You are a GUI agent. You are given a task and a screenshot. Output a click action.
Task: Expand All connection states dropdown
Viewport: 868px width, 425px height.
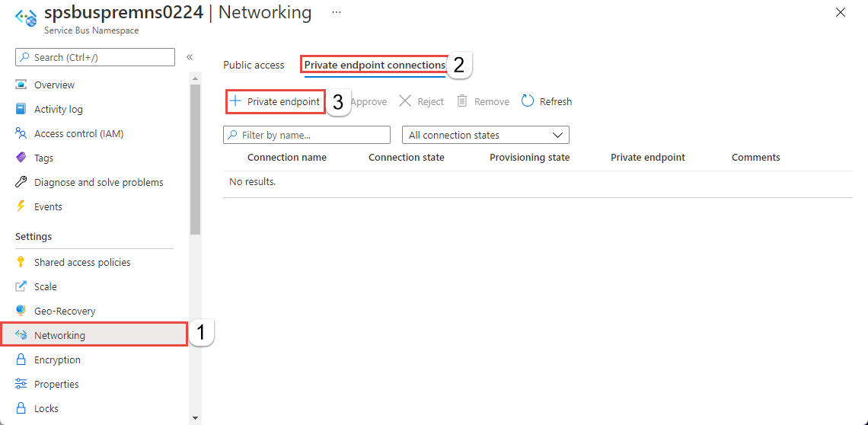coord(486,135)
